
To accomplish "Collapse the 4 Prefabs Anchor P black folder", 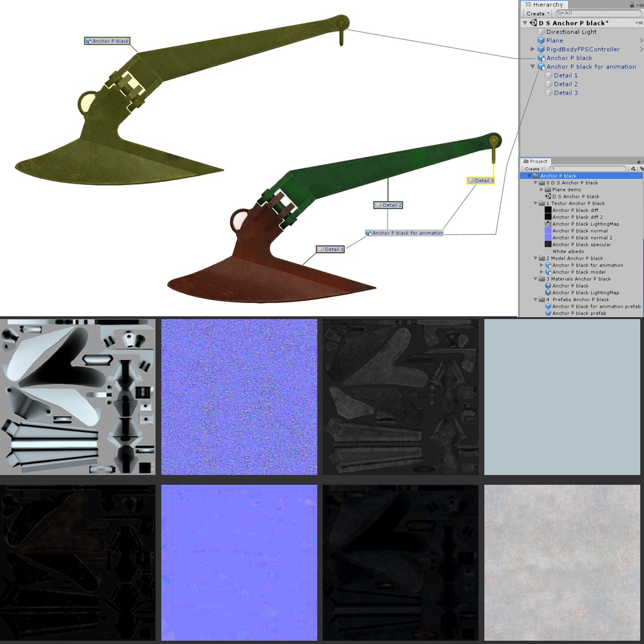I will pyautogui.click(x=535, y=299).
